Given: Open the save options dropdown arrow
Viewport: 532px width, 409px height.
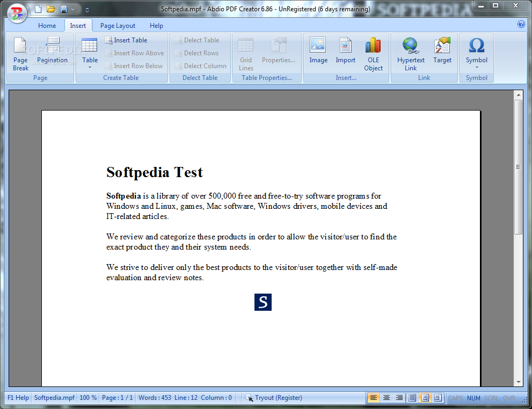Looking at the screenshot, I should click(72, 10).
